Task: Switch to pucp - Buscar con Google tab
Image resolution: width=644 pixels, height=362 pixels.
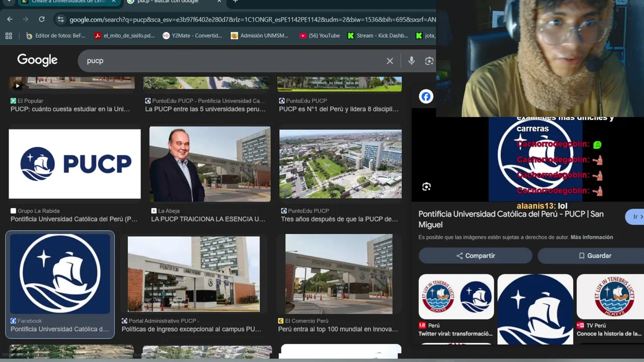Action: (x=174, y=2)
